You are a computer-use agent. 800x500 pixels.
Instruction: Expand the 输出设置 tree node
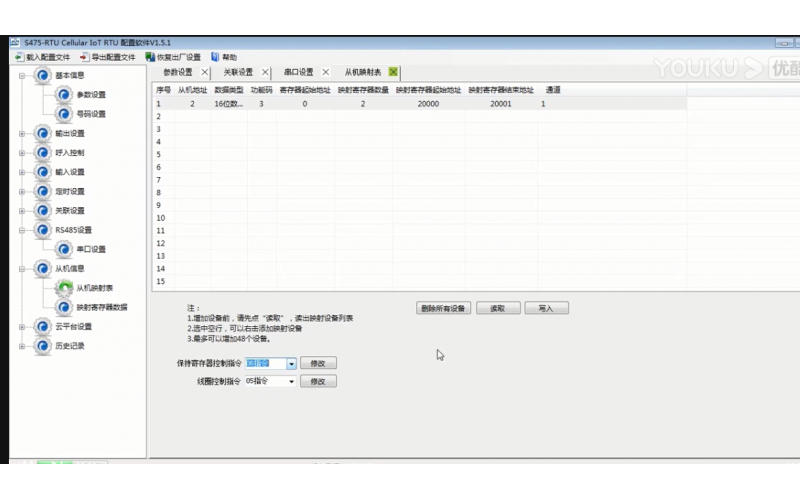(22, 134)
